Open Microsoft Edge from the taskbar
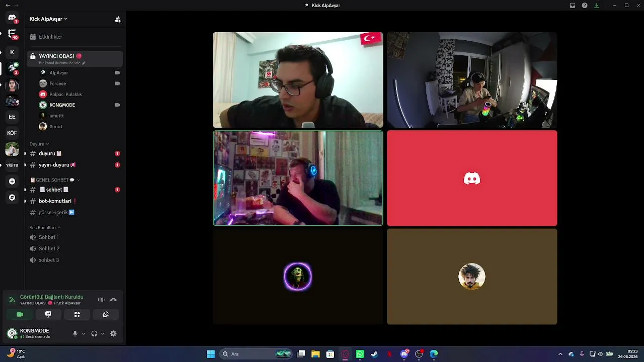 click(434, 354)
